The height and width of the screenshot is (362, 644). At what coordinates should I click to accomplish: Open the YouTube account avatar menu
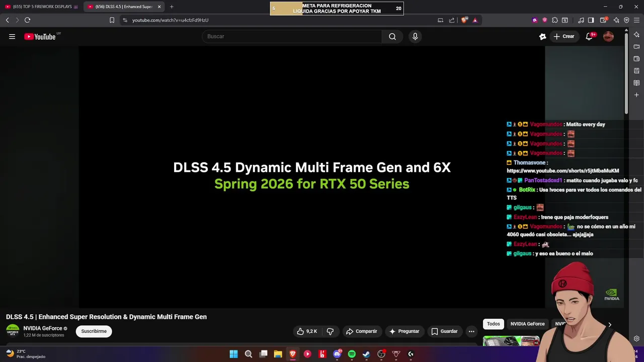click(x=608, y=36)
